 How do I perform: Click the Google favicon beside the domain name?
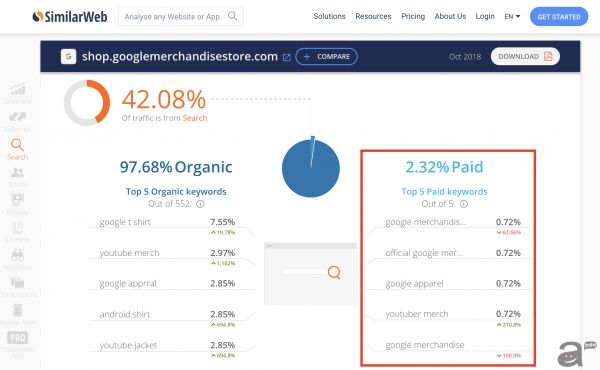click(68, 57)
